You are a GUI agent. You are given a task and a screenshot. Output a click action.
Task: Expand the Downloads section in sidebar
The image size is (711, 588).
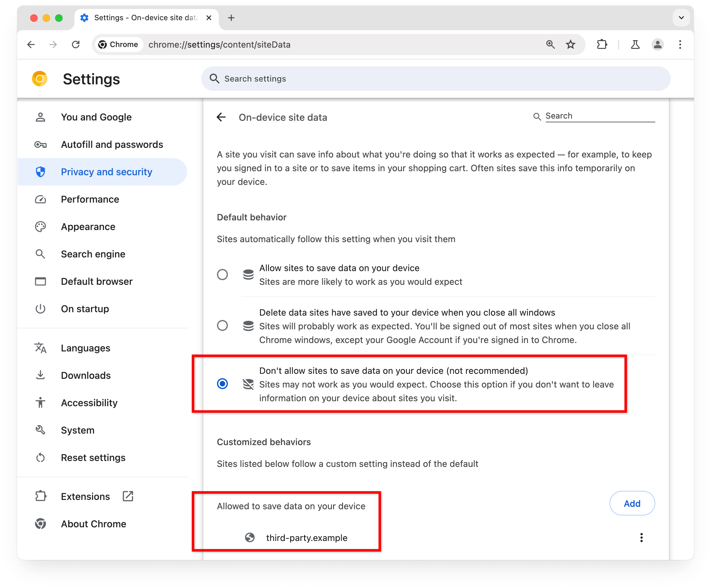[x=86, y=375]
